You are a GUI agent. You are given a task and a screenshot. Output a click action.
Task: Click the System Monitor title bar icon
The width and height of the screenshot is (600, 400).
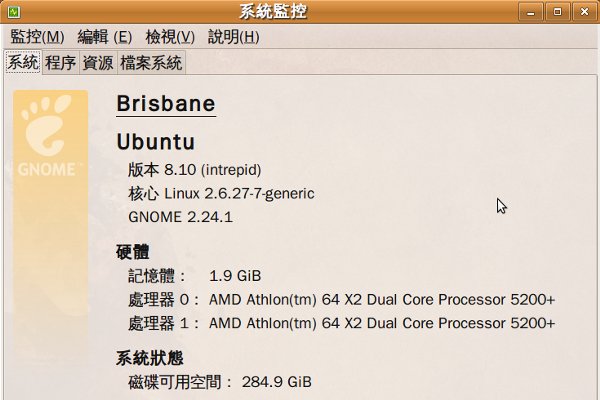tap(13, 12)
